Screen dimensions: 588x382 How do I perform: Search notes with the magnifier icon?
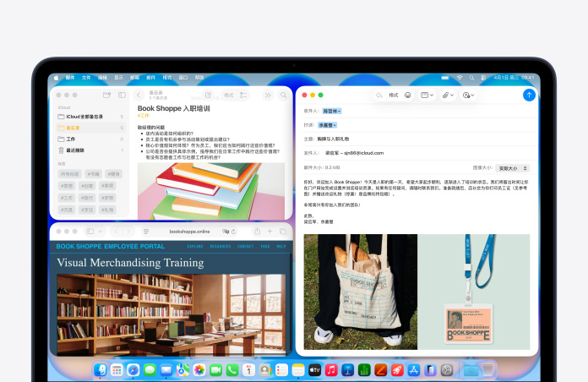pyautogui.click(x=282, y=95)
